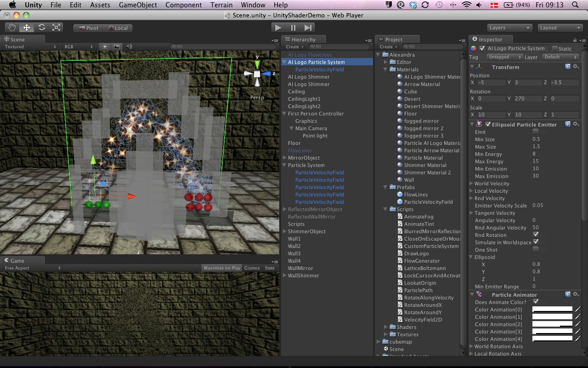This screenshot has height=368, width=588.
Task: Select the Move tool in toolbar
Action: coord(27,28)
